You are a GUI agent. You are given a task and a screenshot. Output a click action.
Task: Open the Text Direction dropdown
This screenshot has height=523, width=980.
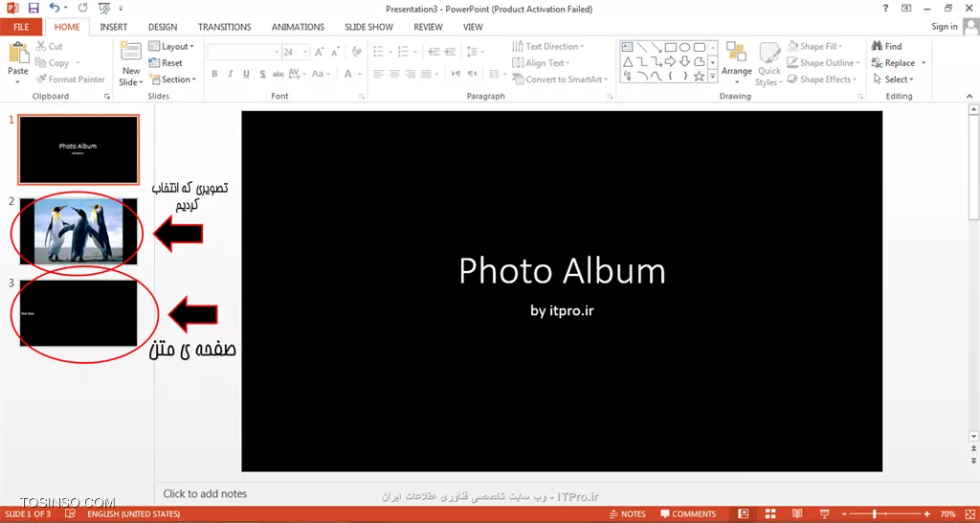[548, 46]
